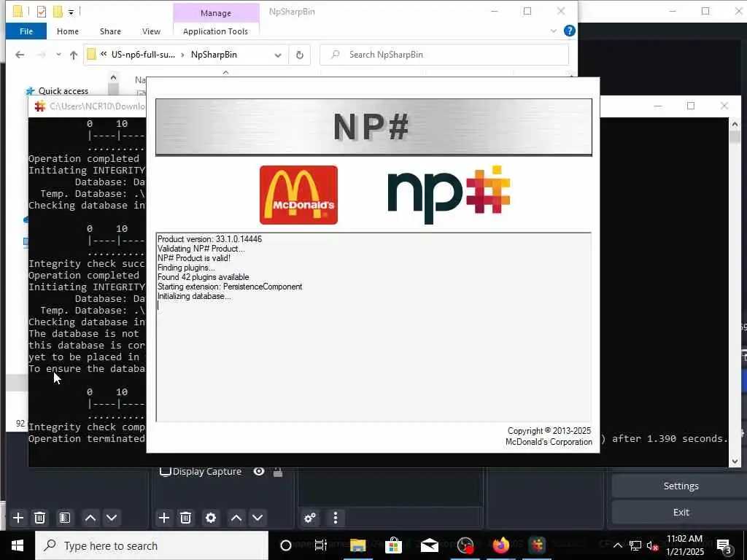Expand the Explorer ribbon chevron

pos(553,31)
